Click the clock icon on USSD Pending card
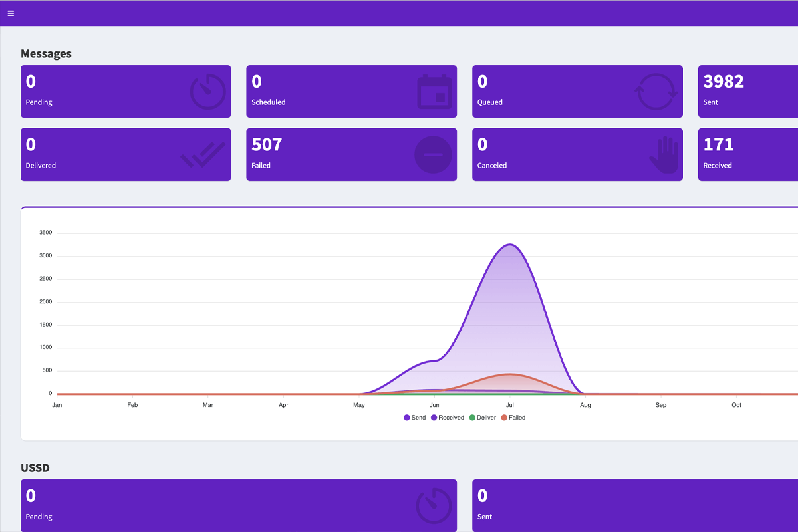 point(434,507)
